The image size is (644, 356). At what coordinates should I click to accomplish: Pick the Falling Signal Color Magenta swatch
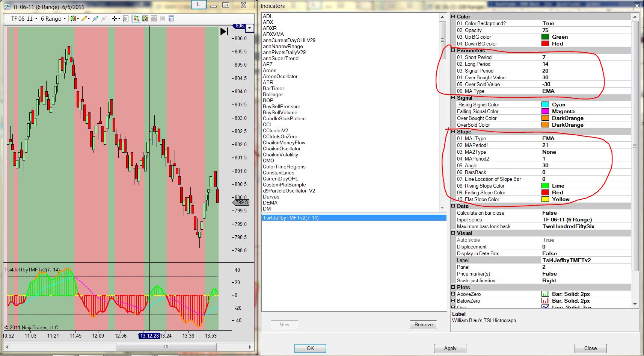(545, 111)
